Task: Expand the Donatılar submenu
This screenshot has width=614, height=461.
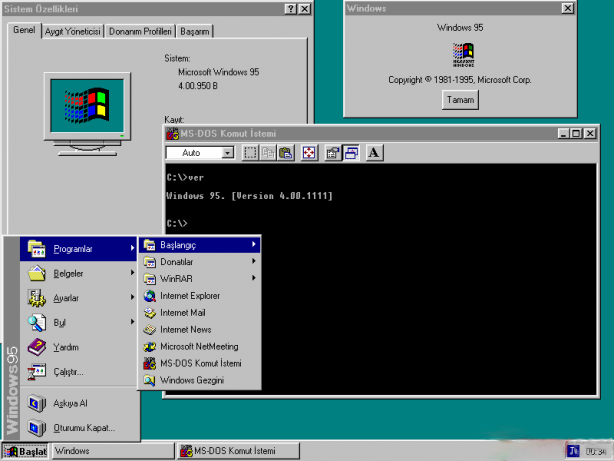Action: coord(200,262)
